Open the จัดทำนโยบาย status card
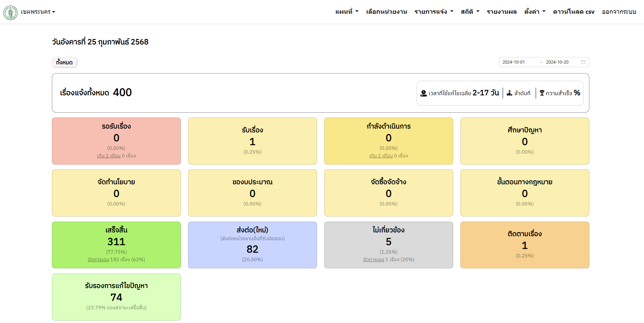 (116, 193)
